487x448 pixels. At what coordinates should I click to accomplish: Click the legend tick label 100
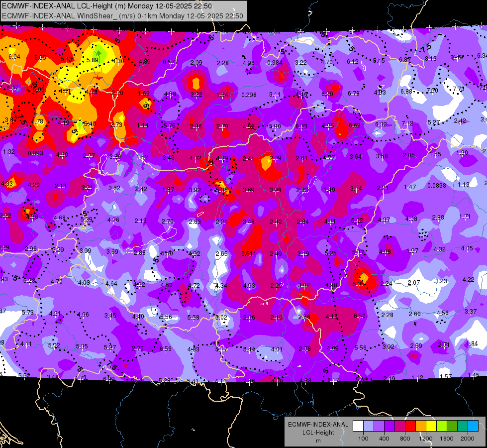point(364,439)
